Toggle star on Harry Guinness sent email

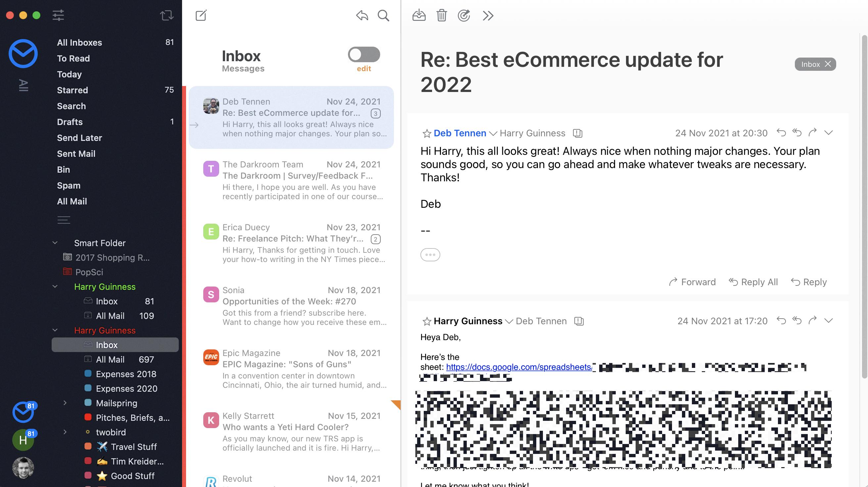coord(426,321)
